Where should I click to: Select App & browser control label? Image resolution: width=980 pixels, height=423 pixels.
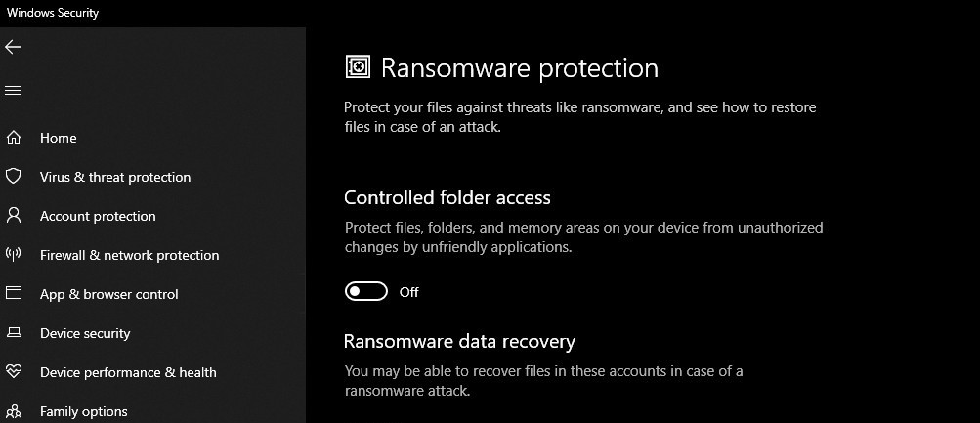(109, 295)
